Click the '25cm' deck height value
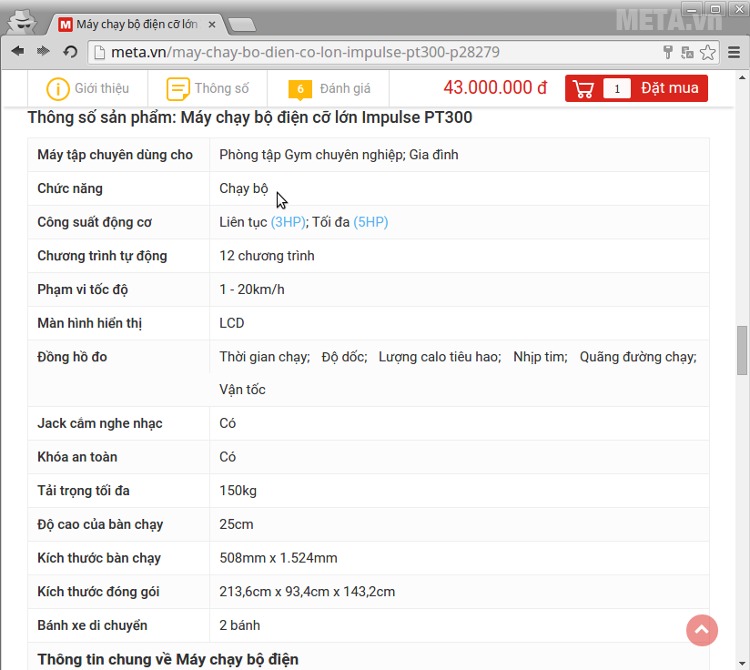750x670 pixels. (236, 525)
